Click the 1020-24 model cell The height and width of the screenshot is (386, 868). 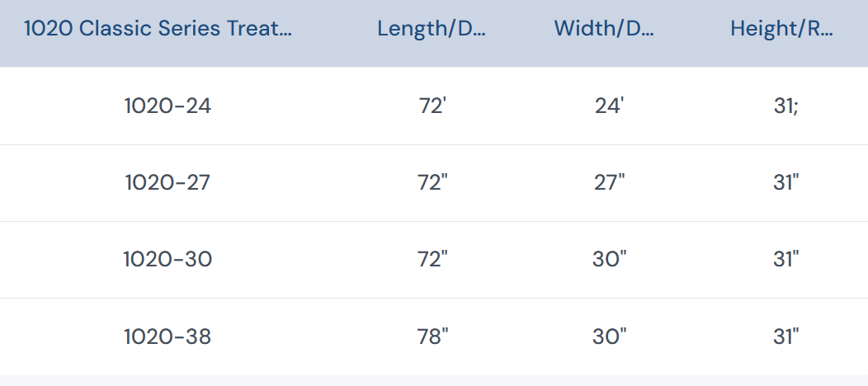point(167,106)
